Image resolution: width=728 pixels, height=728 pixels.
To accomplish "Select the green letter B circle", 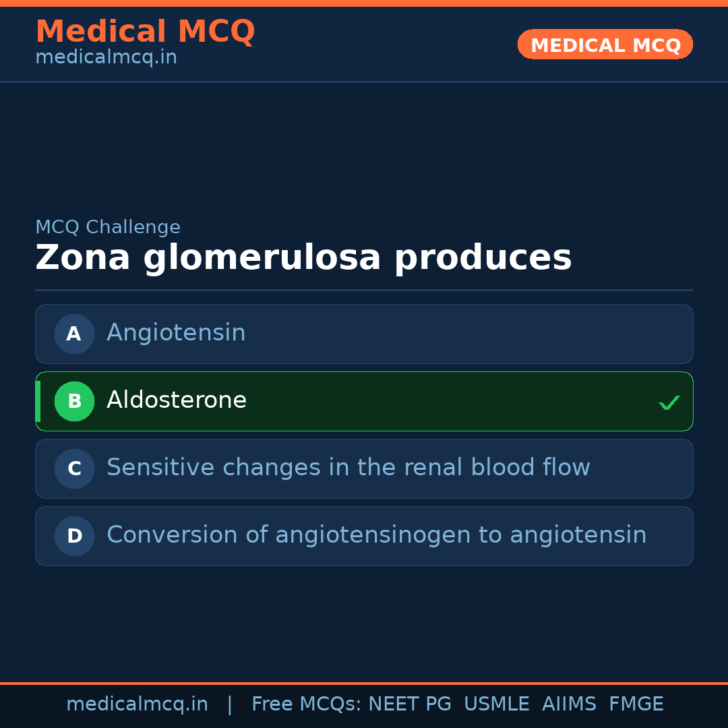I will [x=74, y=401].
